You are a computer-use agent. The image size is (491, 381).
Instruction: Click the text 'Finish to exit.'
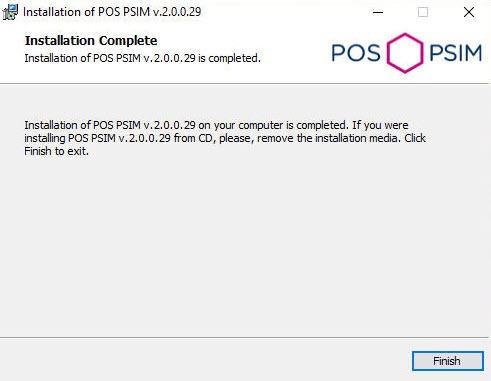(x=57, y=151)
